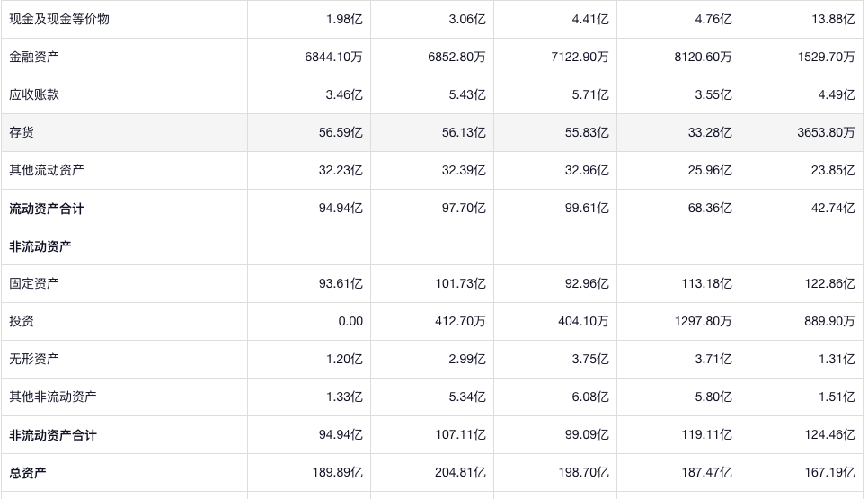Select the 1297.80万 investment cell
This screenshot has height=499, width=868.
(703, 321)
